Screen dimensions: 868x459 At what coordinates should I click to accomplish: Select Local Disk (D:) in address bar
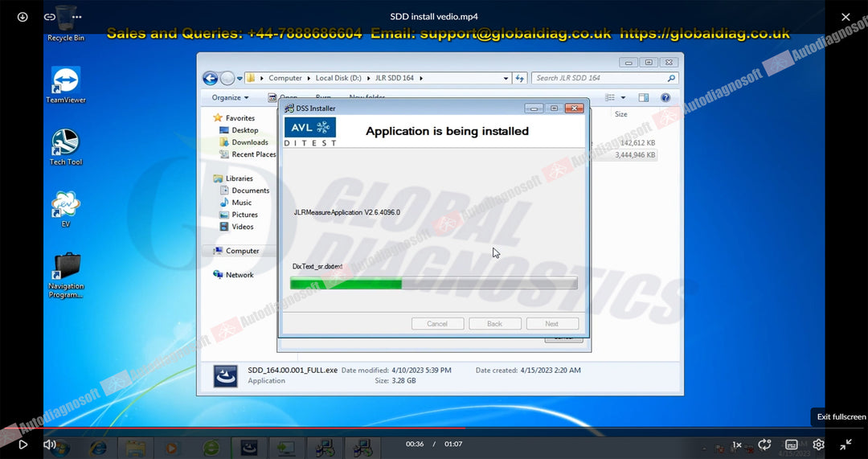(x=339, y=78)
